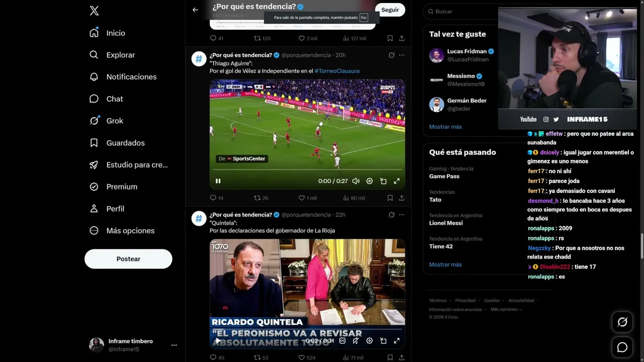This screenshot has width=644, height=362.
Task: Open more options on the Thiago Aguirre tweet
Action: pyautogui.click(x=401, y=55)
